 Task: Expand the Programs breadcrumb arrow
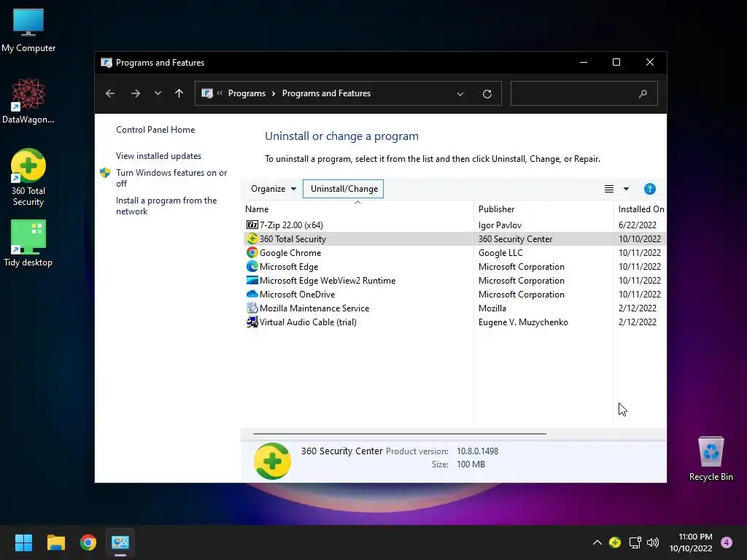274,93
